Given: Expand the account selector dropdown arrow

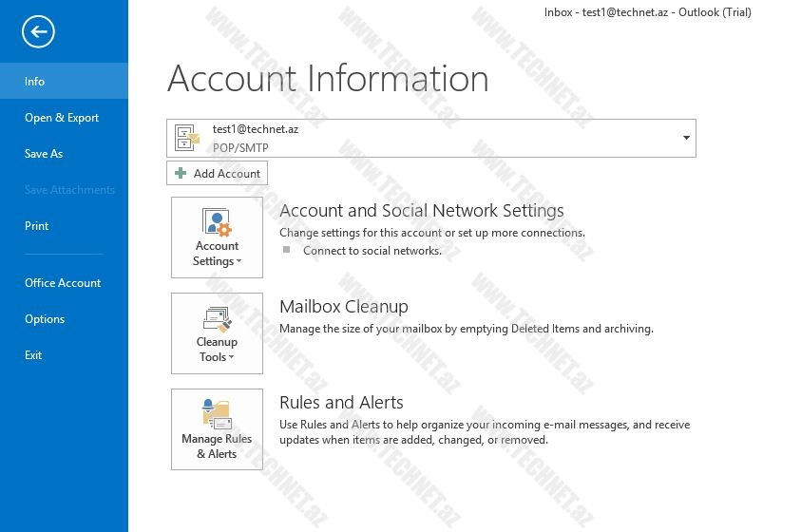Looking at the screenshot, I should point(686,139).
